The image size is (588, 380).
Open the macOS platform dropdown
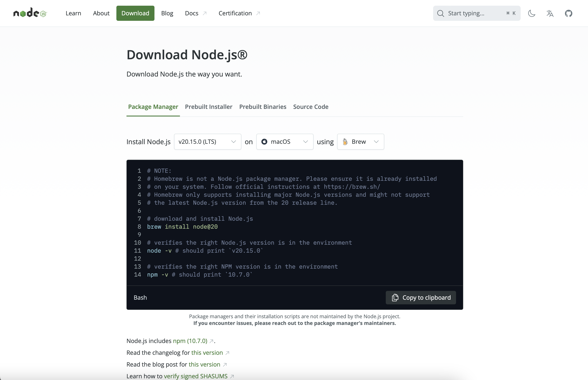285,142
